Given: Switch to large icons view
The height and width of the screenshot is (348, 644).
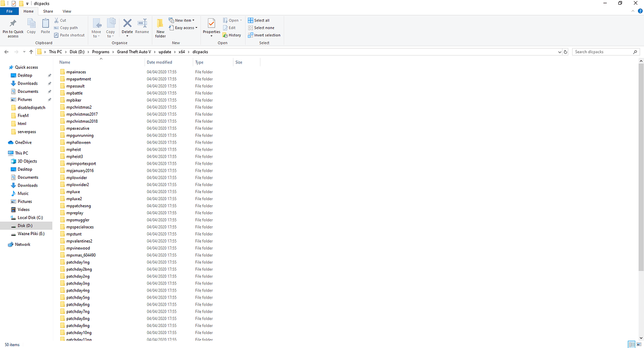Looking at the screenshot, I should (639, 345).
